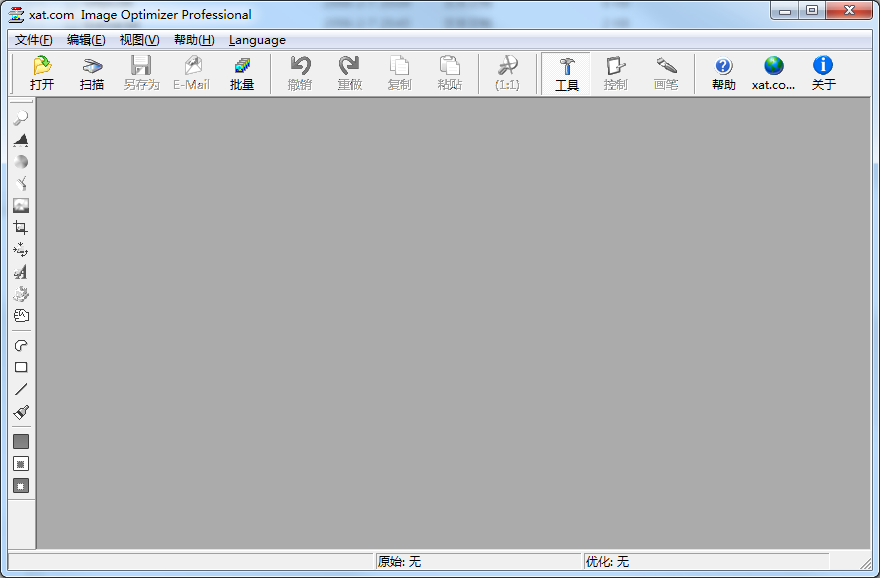Image resolution: width=880 pixels, height=578 pixels.
Task: Open the Language menu
Action: pos(257,40)
